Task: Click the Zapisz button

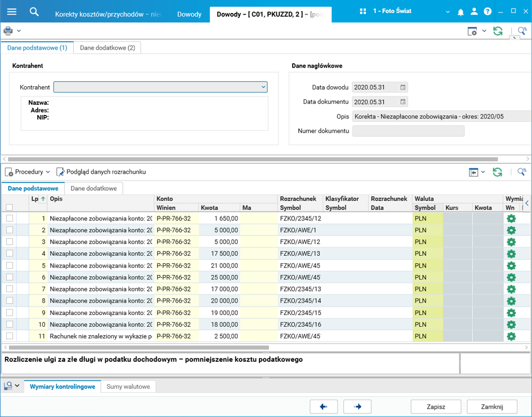Action: (436, 406)
